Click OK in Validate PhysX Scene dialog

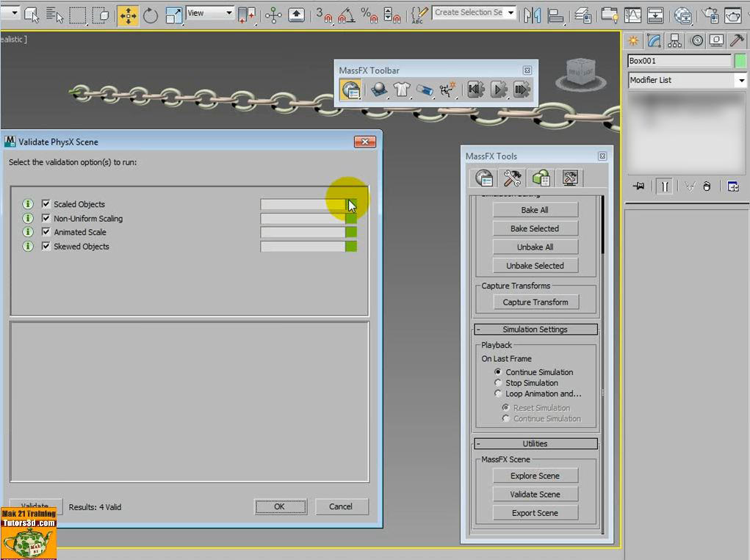[x=281, y=506]
